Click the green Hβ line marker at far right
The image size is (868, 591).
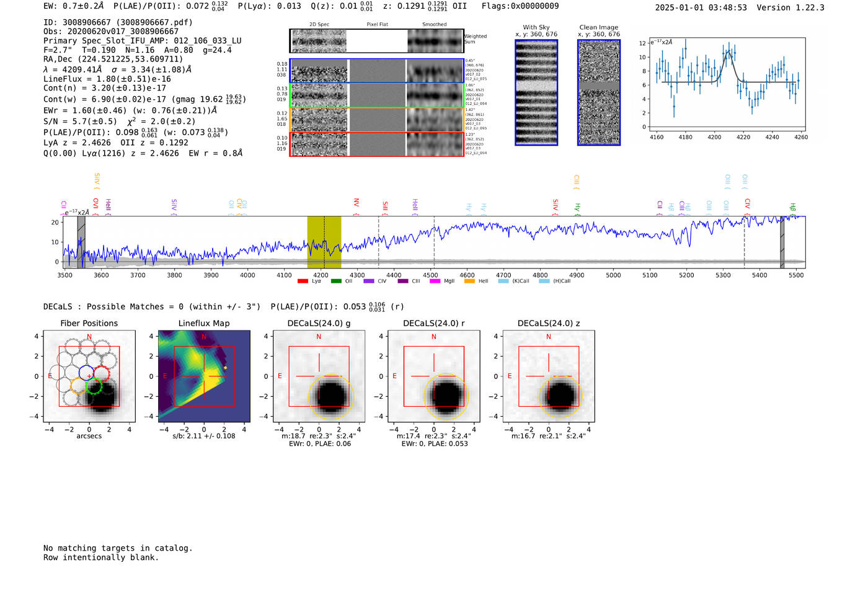tap(792, 207)
